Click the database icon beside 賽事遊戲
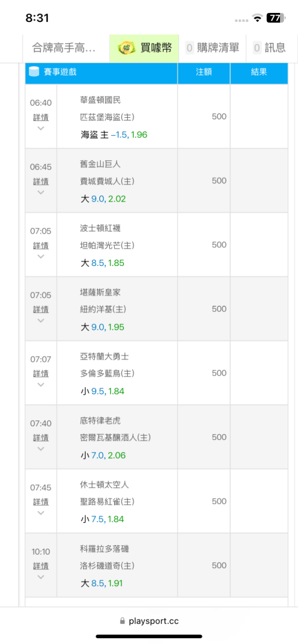This screenshot has height=644, width=298. [34, 72]
